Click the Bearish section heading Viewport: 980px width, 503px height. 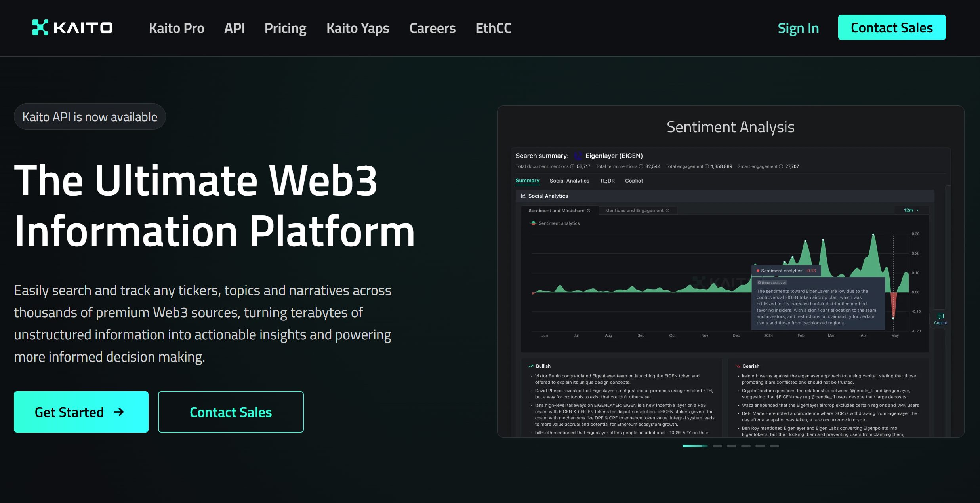click(751, 366)
